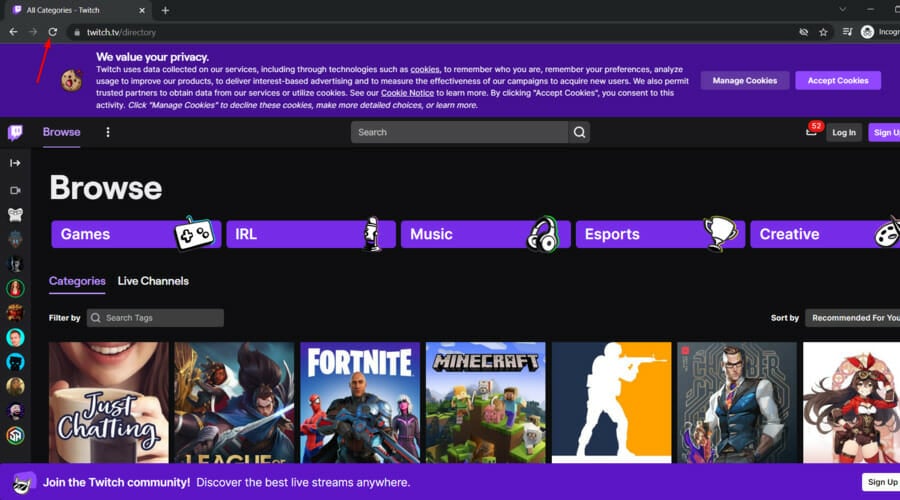Click the browser back arrow
This screenshot has width=900, height=500.
tap(13, 32)
